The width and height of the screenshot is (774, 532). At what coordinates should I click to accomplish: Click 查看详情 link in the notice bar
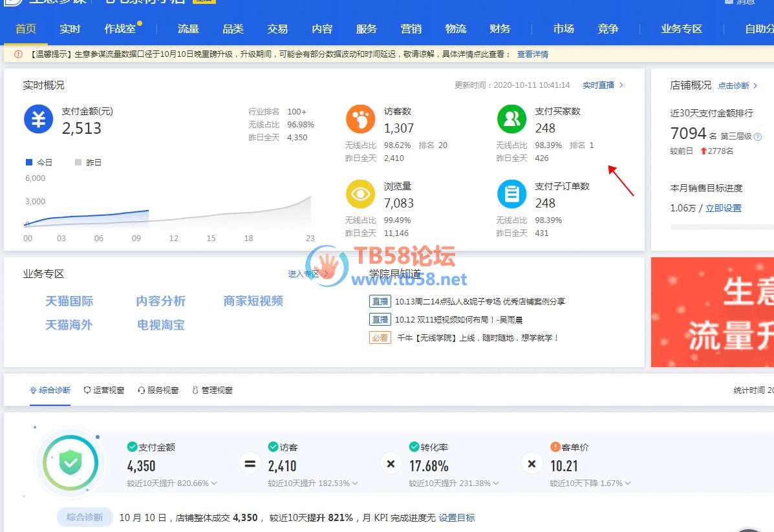533,54
